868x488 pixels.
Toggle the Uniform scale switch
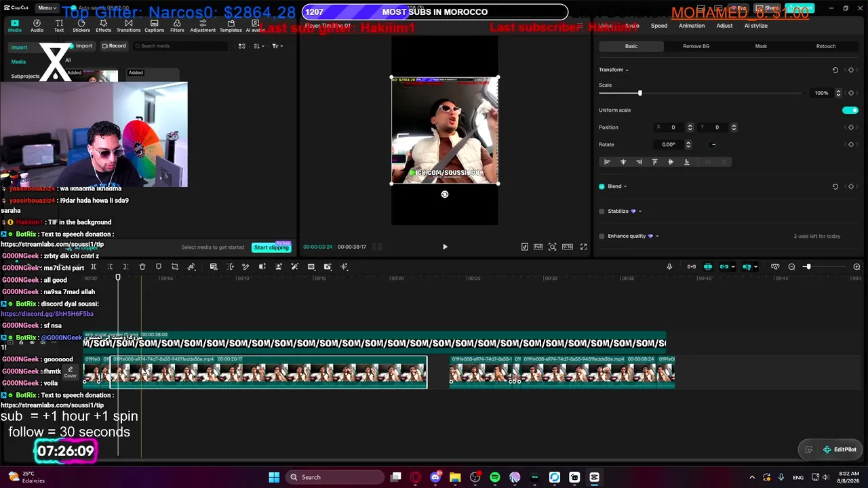pos(850,110)
